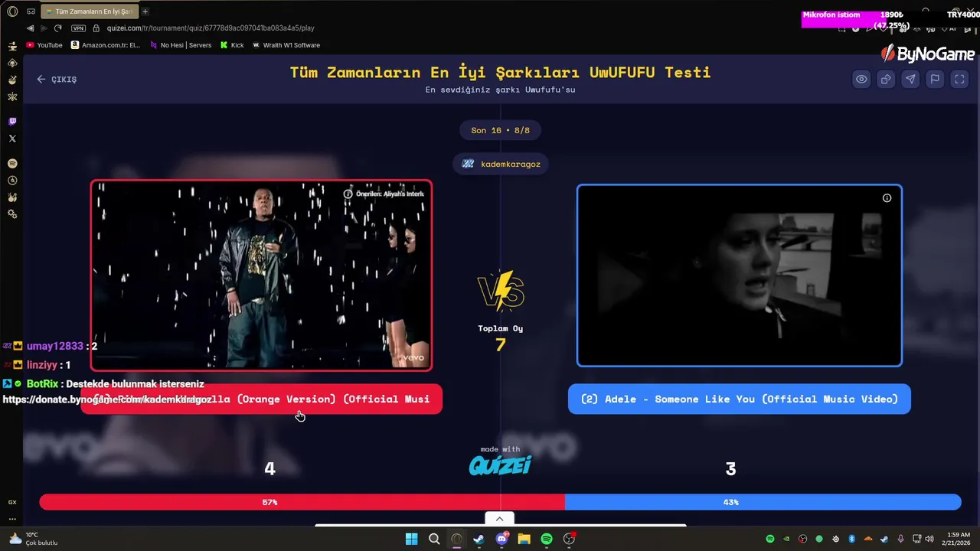Open Twitch in the Opera sidebar

(x=12, y=122)
